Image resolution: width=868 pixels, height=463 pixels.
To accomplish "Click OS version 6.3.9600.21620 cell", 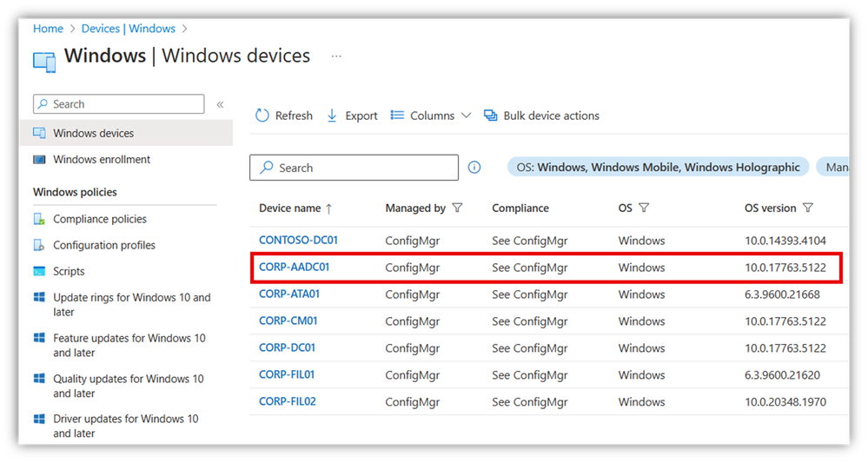I will 782,375.
